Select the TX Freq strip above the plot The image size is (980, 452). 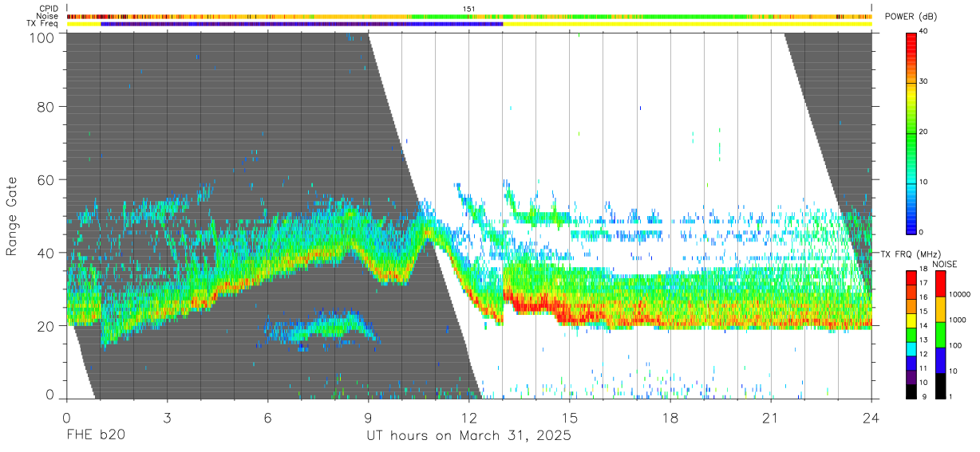pos(469,24)
